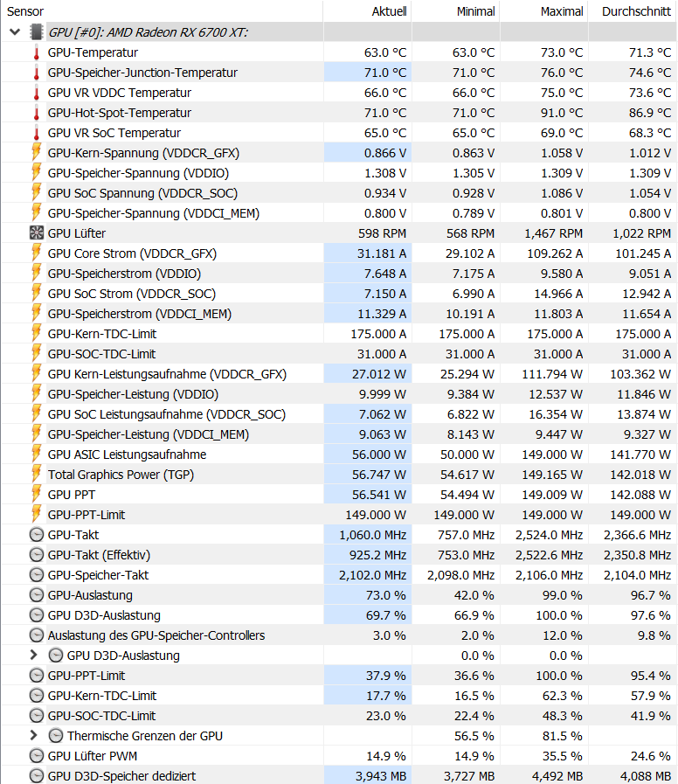Click thermometer icon beside GPU-Speicher-Junction-Temperatur
The width and height of the screenshot is (678, 784).
[36, 73]
